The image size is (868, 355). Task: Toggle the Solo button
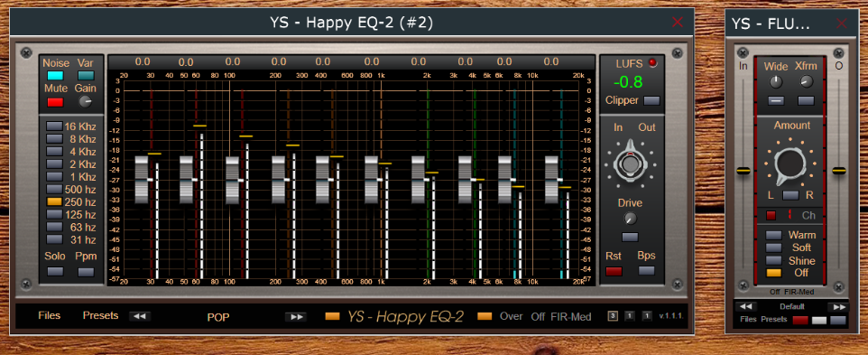(55, 271)
